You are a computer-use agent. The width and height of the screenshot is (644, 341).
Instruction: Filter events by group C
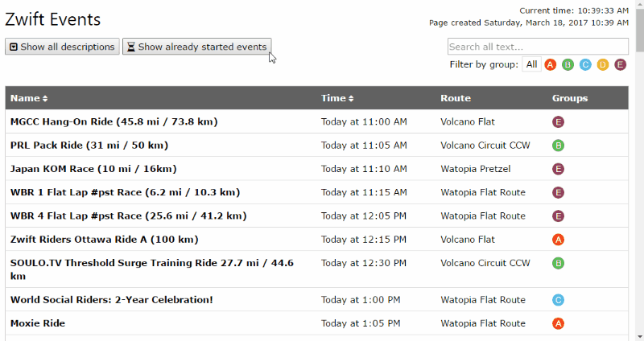[585, 64]
